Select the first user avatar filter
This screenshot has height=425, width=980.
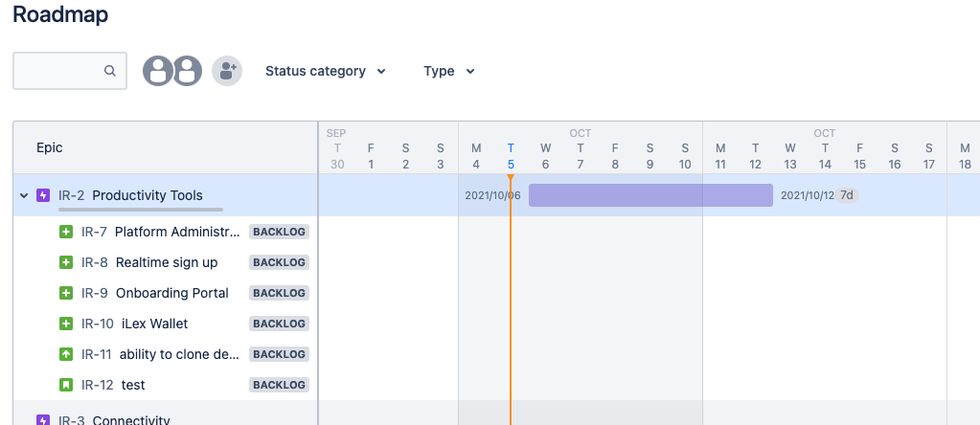click(x=158, y=71)
